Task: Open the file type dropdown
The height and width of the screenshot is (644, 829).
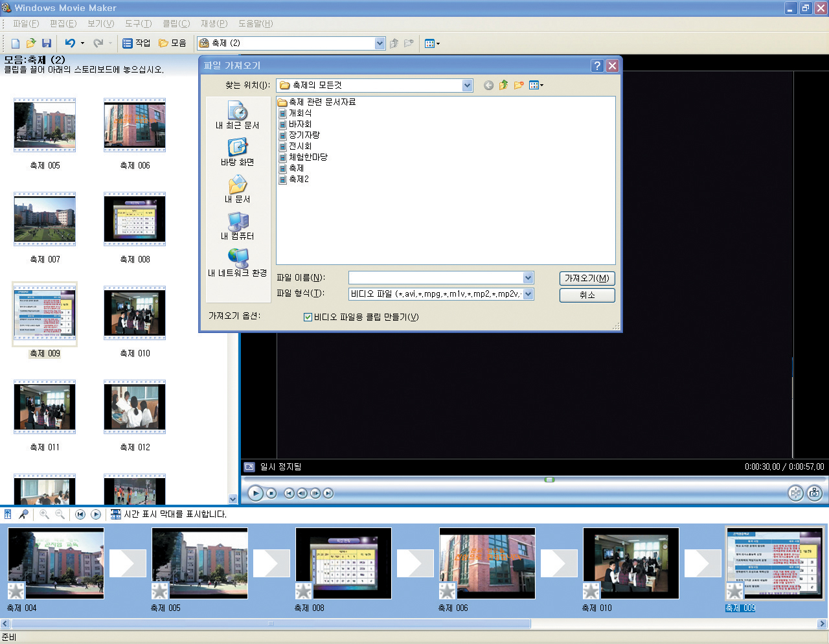Action: pos(528,294)
